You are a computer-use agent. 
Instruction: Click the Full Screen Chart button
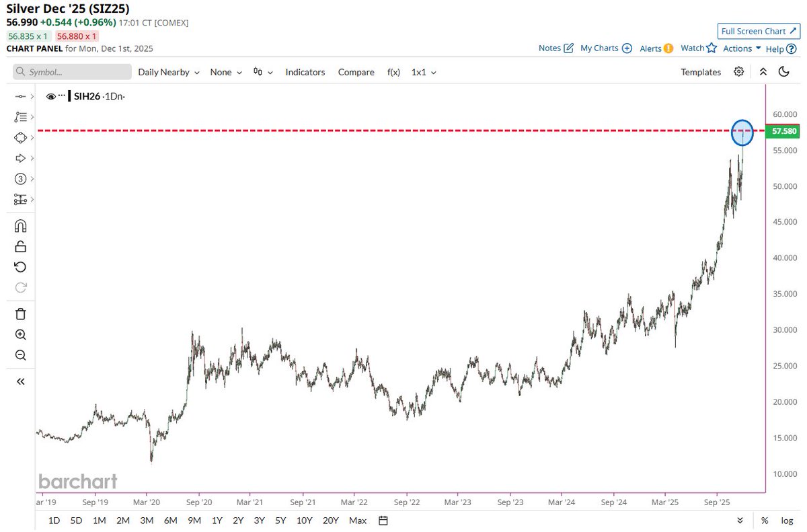pyautogui.click(x=759, y=31)
